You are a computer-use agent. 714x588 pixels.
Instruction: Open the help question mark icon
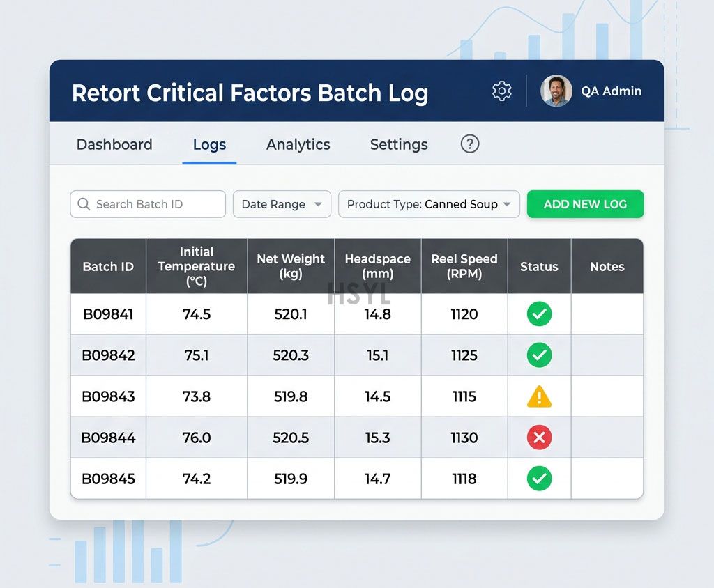tap(469, 144)
